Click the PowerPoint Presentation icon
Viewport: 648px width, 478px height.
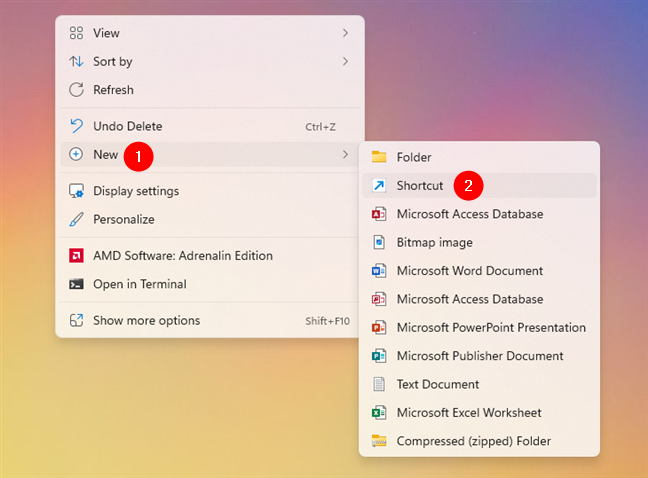379,328
